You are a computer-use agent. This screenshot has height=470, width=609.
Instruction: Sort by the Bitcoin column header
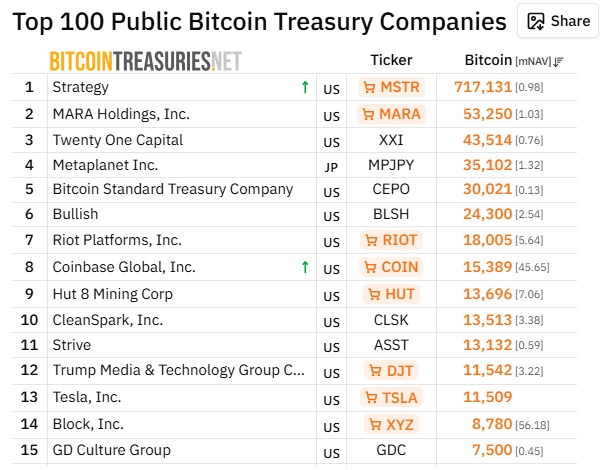pyautogui.click(x=488, y=60)
